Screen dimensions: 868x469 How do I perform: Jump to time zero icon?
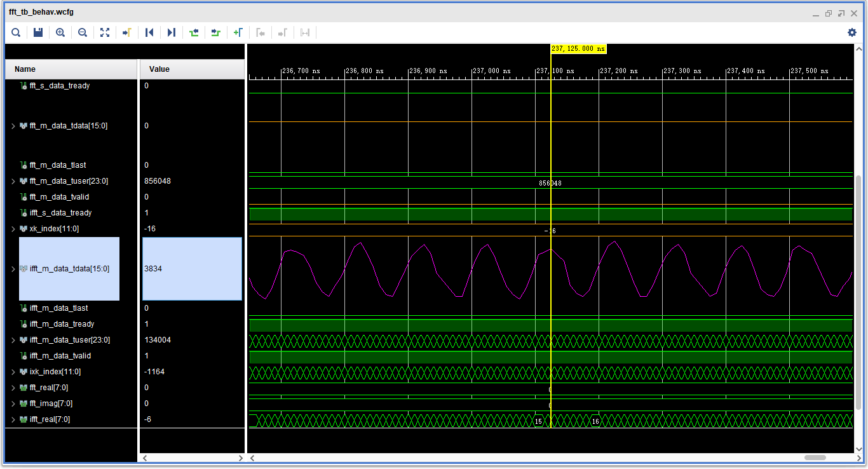point(149,32)
